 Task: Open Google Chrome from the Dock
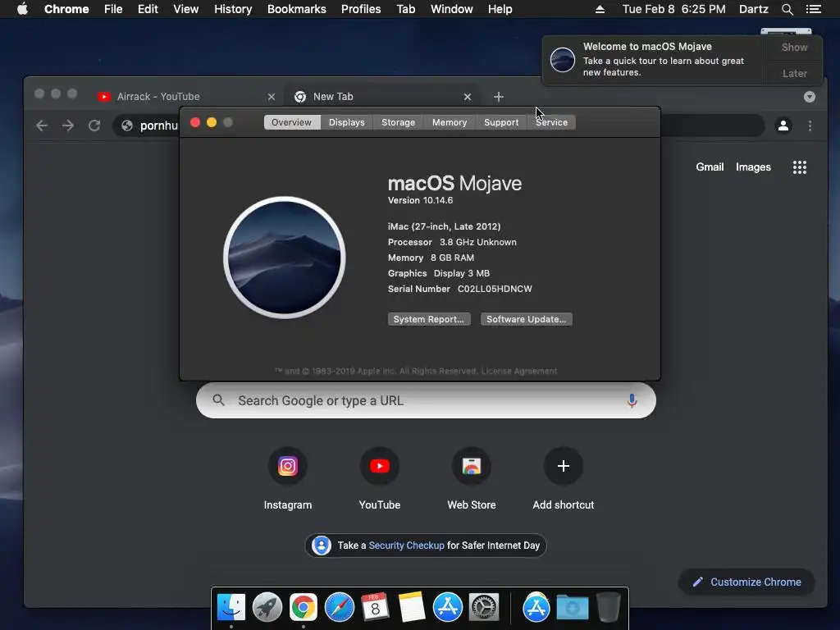pos(304,607)
